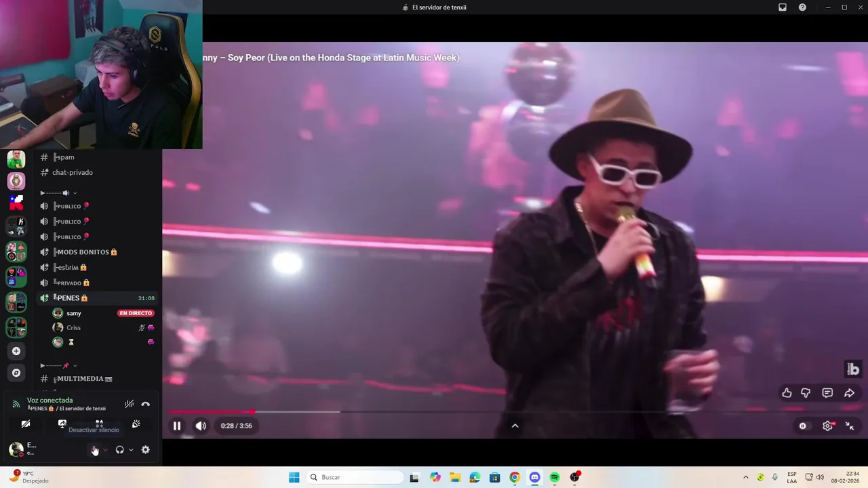Select the green-shirt avatar server icon
The image size is (868, 488).
16,160
